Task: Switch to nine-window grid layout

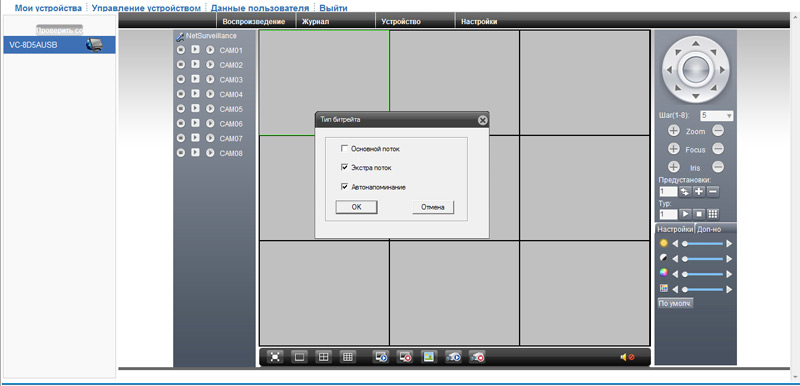Action: 347,357
